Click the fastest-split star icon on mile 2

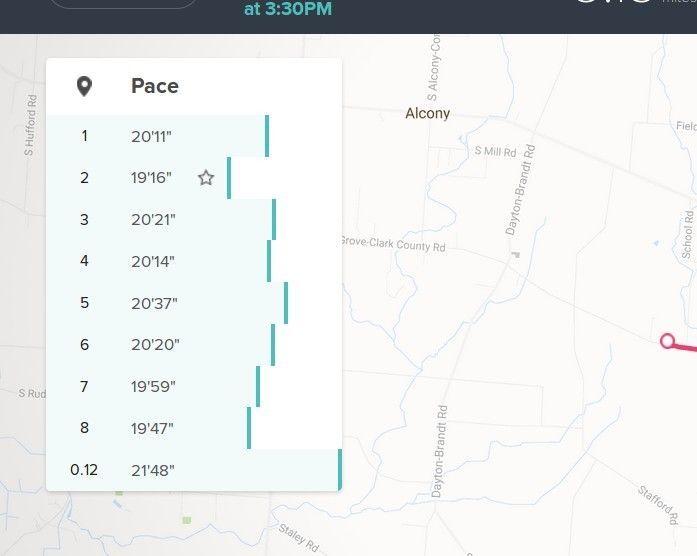coord(206,178)
